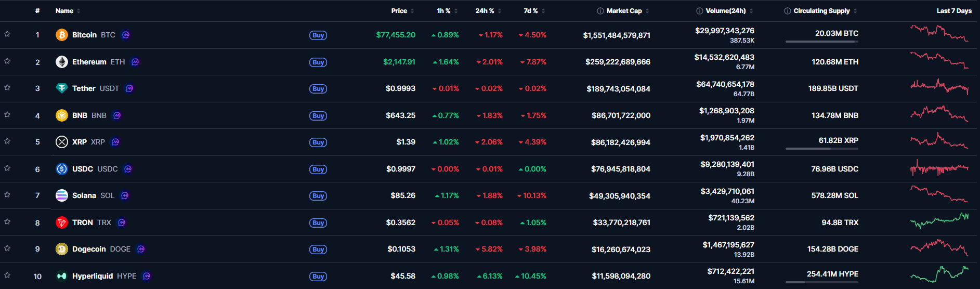This screenshot has height=289, width=980.
Task: Star Ethereum for the watchlist
Action: (x=7, y=61)
